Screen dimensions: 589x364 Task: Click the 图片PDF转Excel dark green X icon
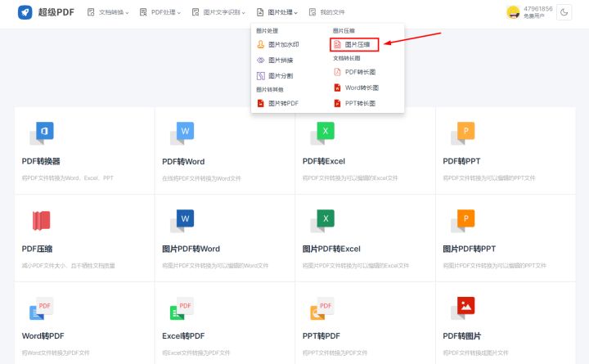322,221
